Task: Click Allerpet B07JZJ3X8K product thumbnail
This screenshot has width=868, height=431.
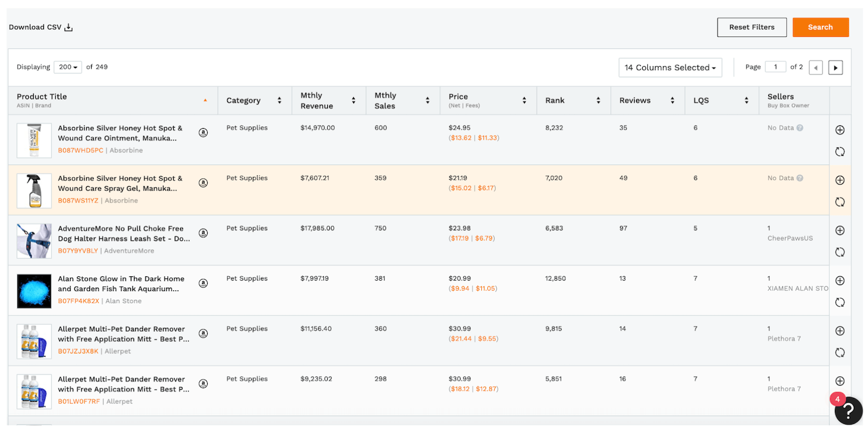Action: [x=34, y=341]
